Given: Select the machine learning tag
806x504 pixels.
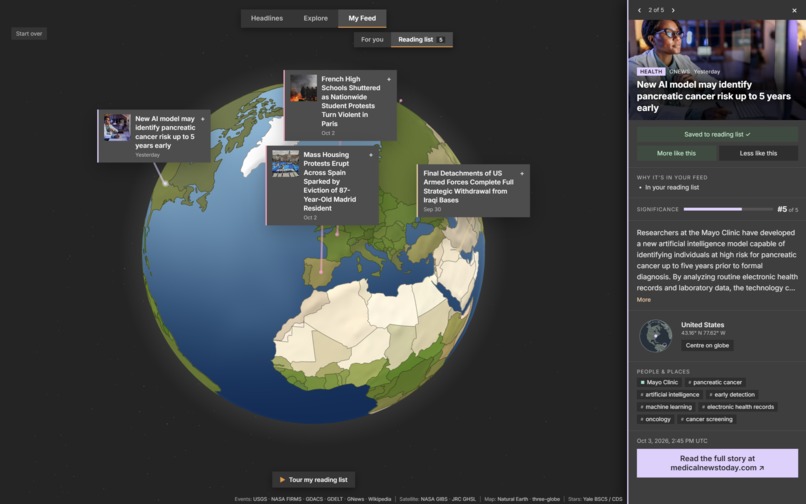Looking at the screenshot, I should pyautogui.click(x=666, y=407).
